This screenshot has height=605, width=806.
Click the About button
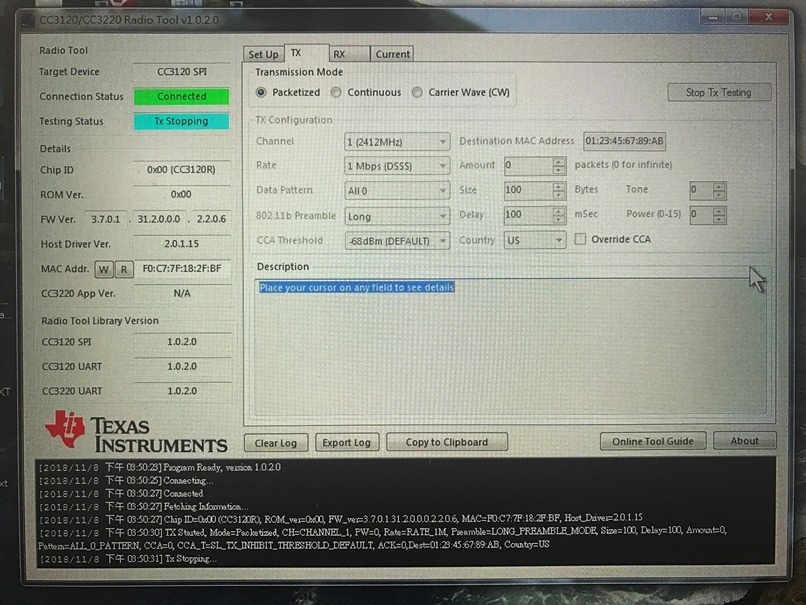pos(744,441)
